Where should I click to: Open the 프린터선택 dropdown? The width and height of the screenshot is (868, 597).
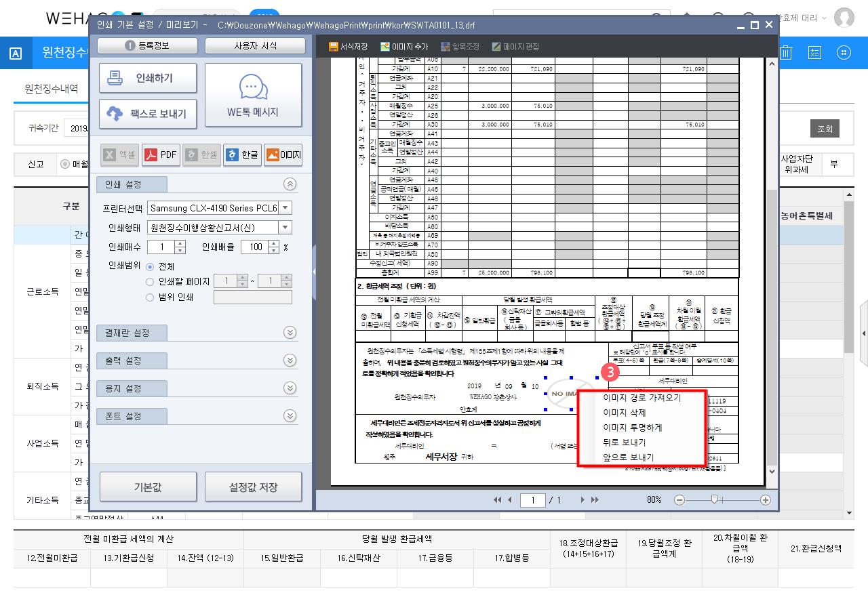click(285, 208)
